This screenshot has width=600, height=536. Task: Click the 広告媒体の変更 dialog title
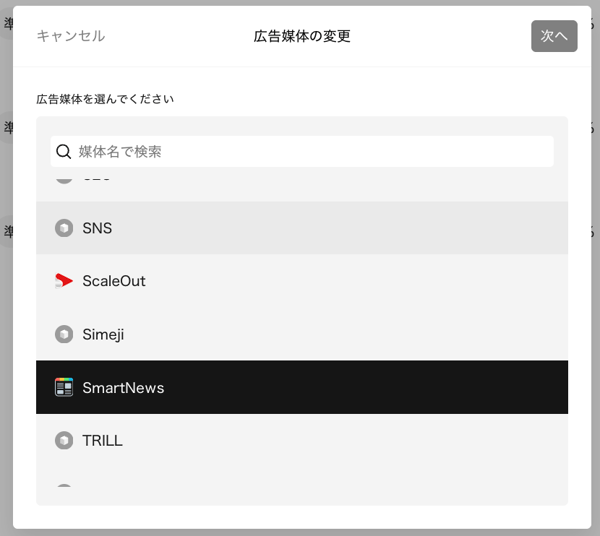(x=302, y=36)
